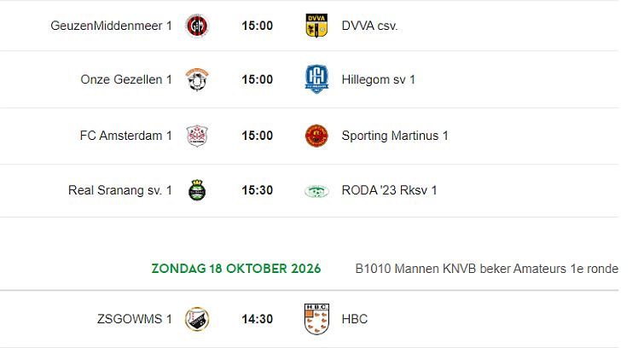Open the Hillegom sv 1 team link
Viewport: 644px width, 348px height.
point(378,79)
